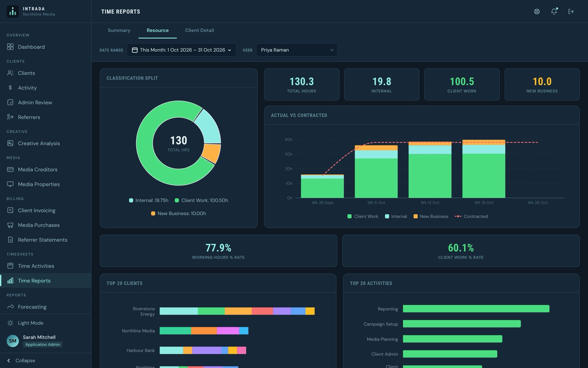Image resolution: width=588 pixels, height=368 pixels.
Task: Collapse the sidebar
Action: click(x=21, y=360)
